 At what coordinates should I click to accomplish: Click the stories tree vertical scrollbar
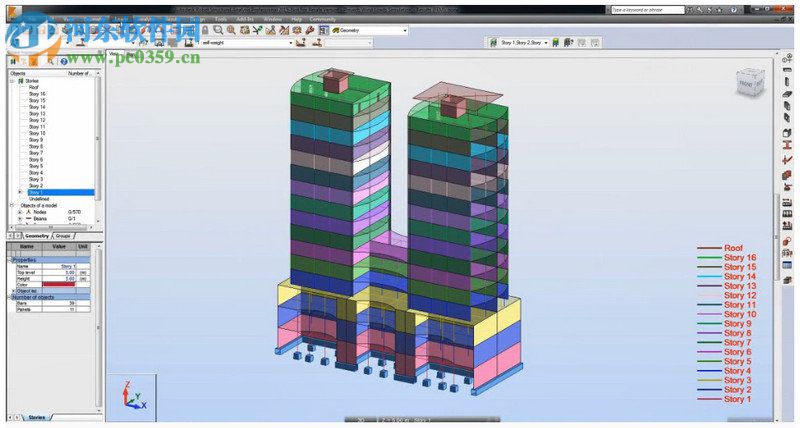point(98,138)
